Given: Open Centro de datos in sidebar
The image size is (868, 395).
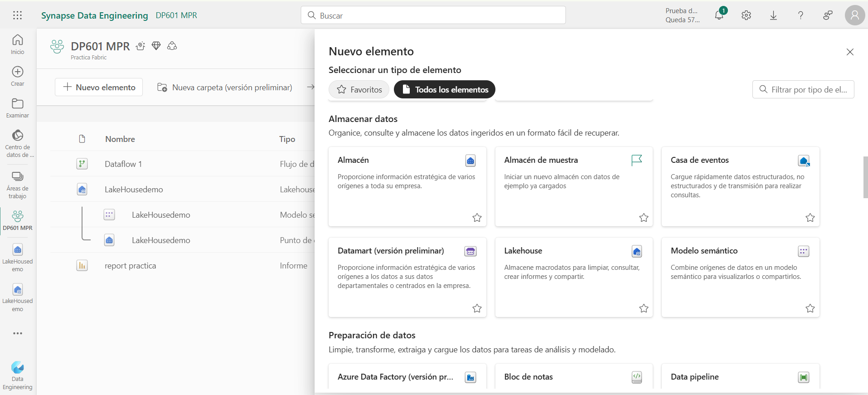Looking at the screenshot, I should tap(18, 143).
